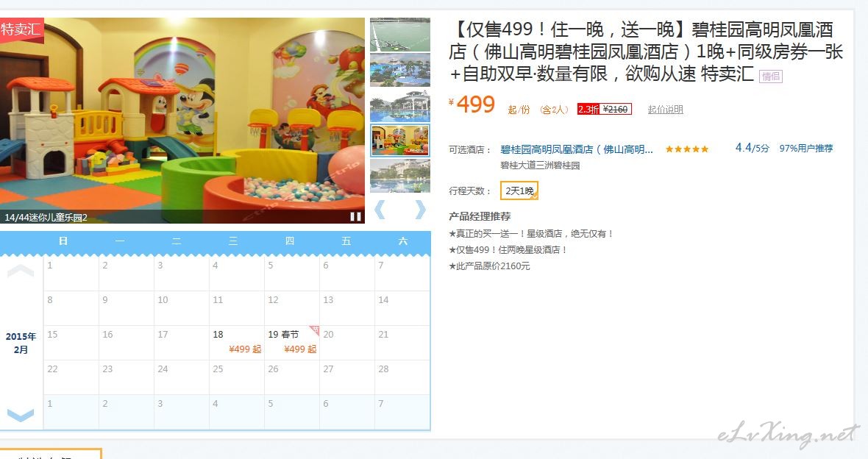Open the hotel lakeside thumbnail
Image resolution: width=868 pixels, height=459 pixels.
(x=399, y=176)
